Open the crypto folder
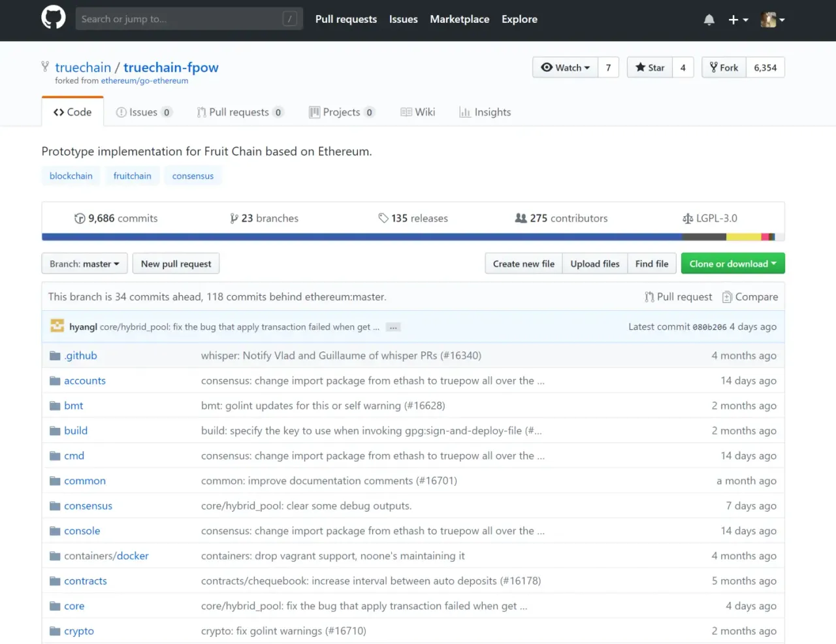This screenshot has height=644, width=836. [x=79, y=631]
